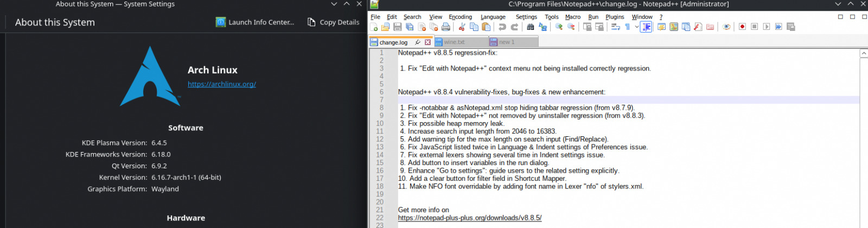
Task: Open Find with the binoculars icon
Action: (530, 27)
